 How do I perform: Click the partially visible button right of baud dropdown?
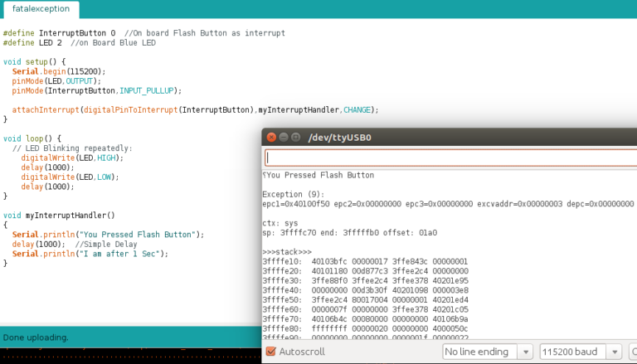coord(632,352)
